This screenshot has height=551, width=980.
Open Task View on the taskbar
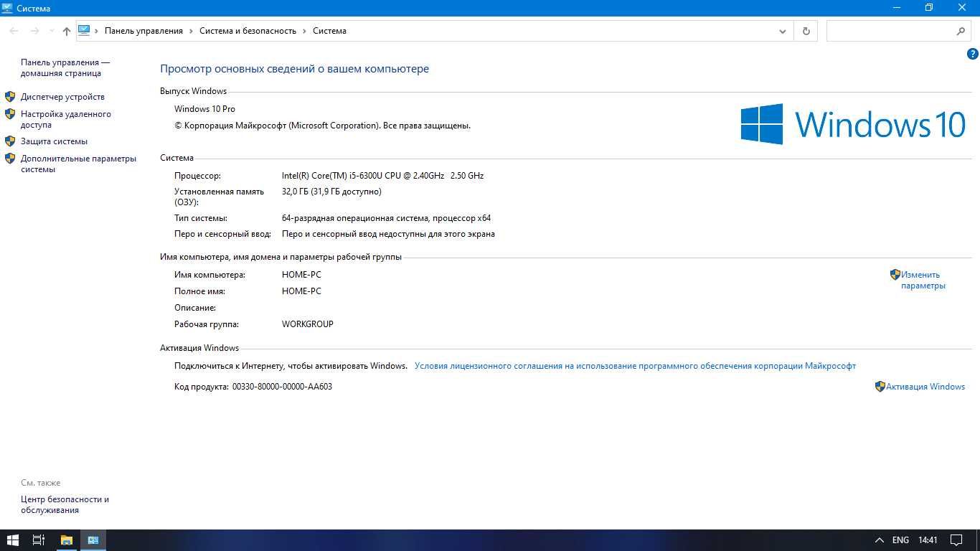point(39,540)
